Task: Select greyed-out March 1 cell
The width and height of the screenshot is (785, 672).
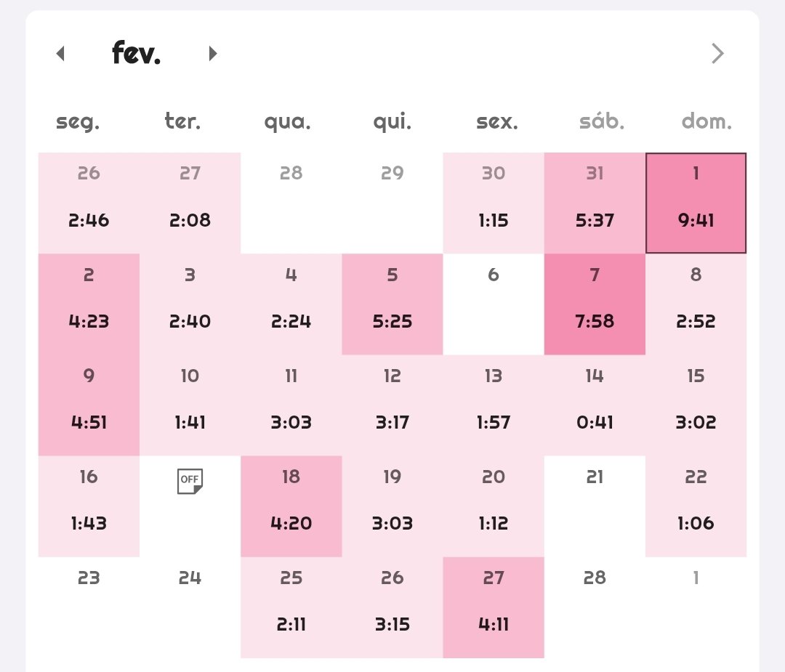Action: [x=696, y=607]
